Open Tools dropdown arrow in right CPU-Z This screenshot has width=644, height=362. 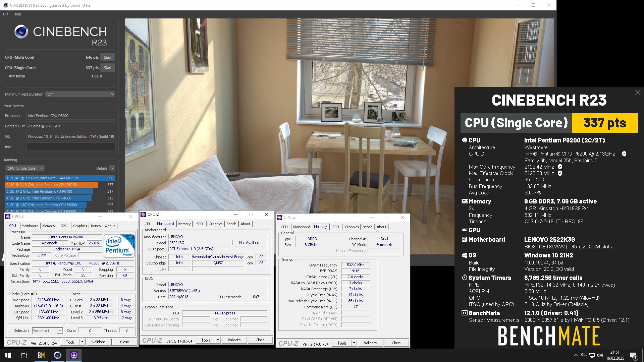pos(354,343)
